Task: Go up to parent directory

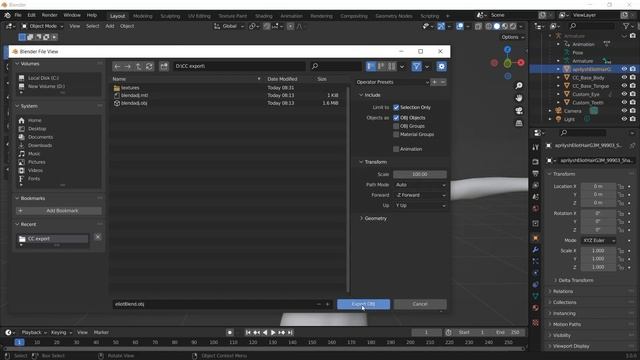Action: (138, 66)
